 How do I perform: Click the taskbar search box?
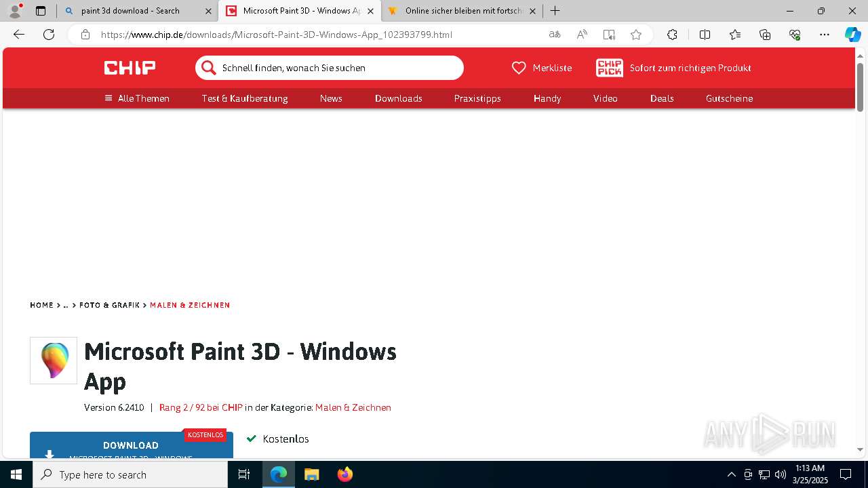click(130, 474)
